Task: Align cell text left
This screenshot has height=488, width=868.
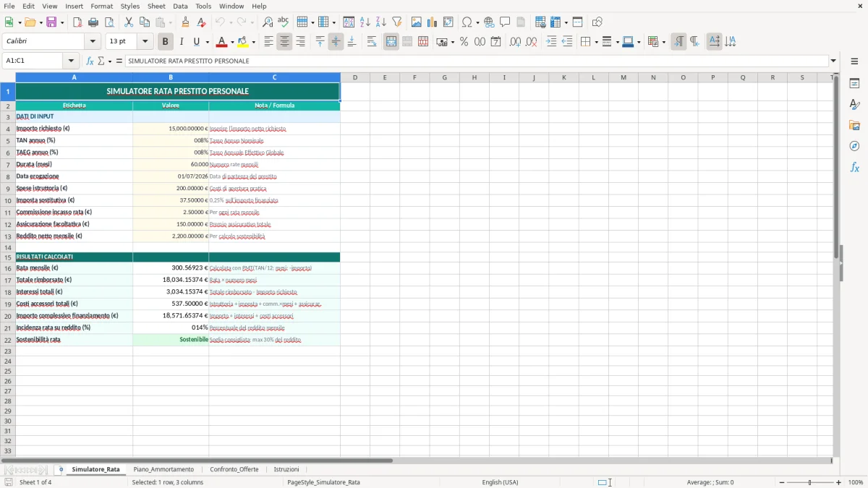Action: pos(268,42)
